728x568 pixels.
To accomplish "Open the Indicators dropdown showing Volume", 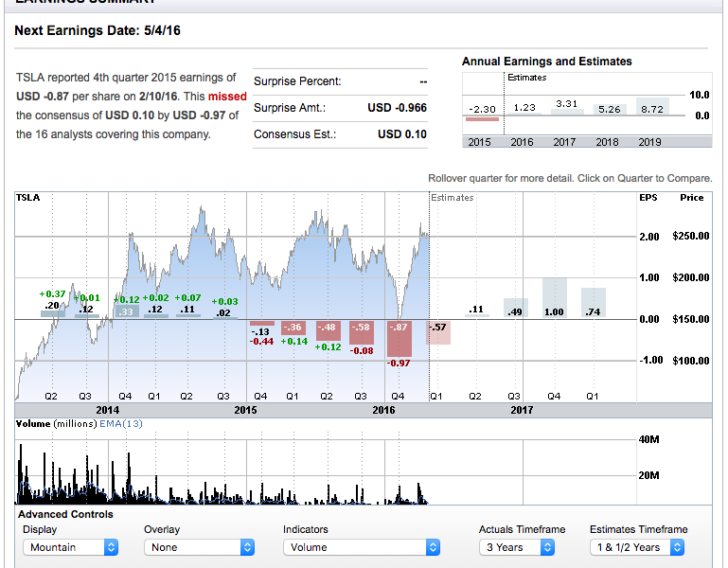I will point(362,547).
